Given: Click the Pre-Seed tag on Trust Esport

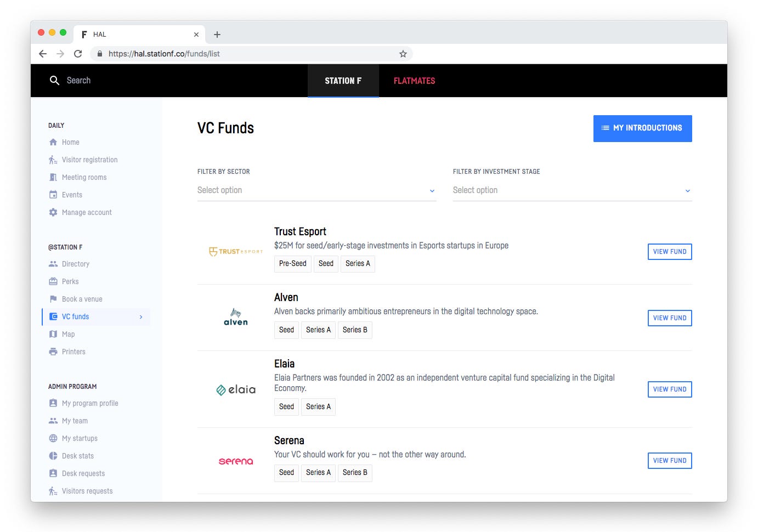Looking at the screenshot, I should coord(293,264).
